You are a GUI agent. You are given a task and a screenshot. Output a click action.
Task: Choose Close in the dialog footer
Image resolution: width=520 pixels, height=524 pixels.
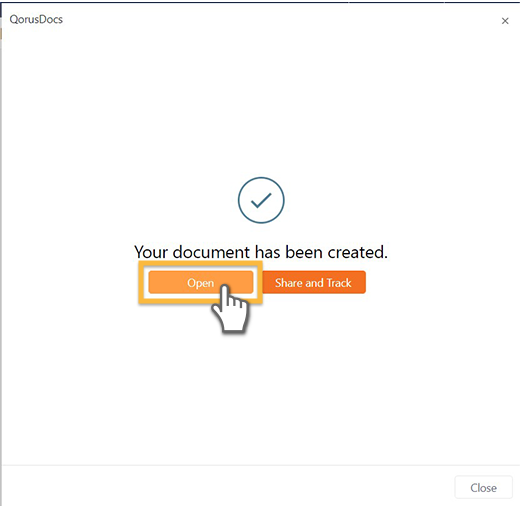point(483,488)
